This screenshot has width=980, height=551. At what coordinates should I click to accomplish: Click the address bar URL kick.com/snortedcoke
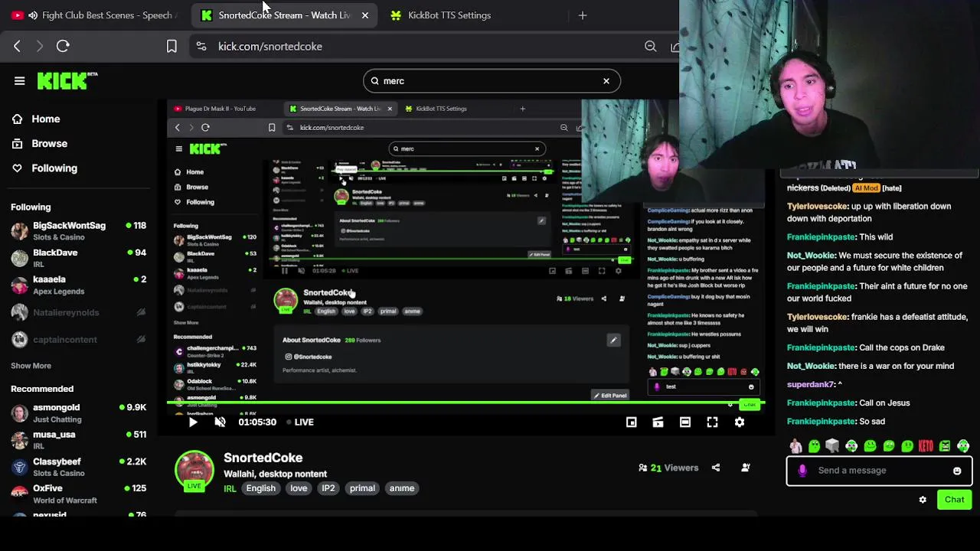(x=269, y=47)
